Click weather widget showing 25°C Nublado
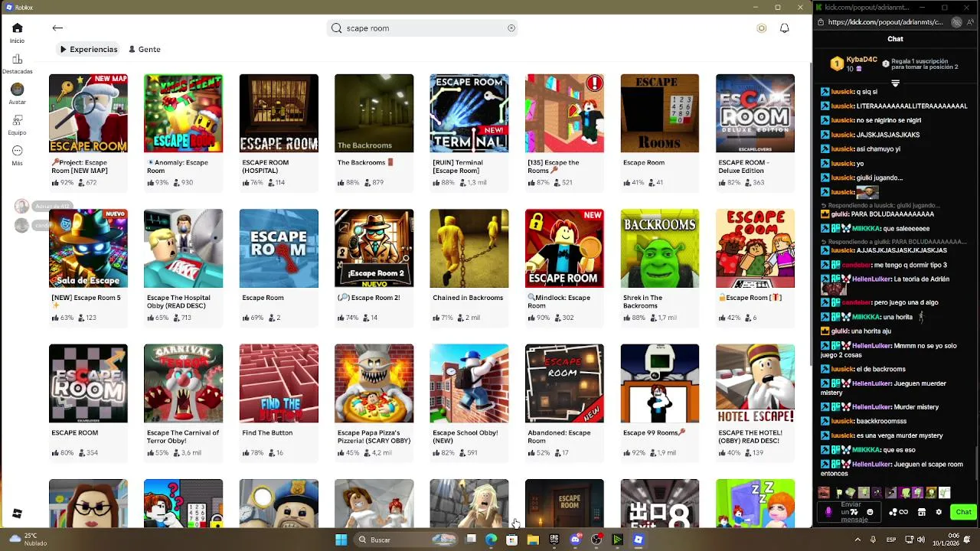This screenshot has width=980, height=551. point(29,540)
